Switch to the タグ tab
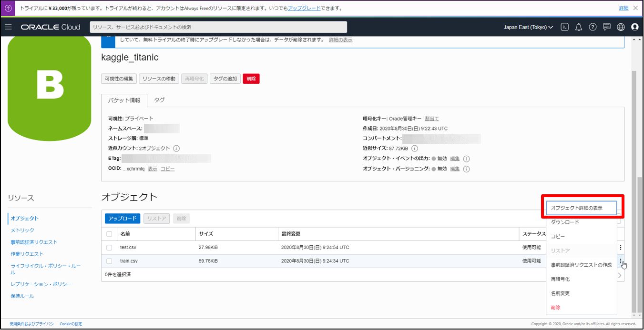The height and width of the screenshot is (330, 644). coord(159,100)
